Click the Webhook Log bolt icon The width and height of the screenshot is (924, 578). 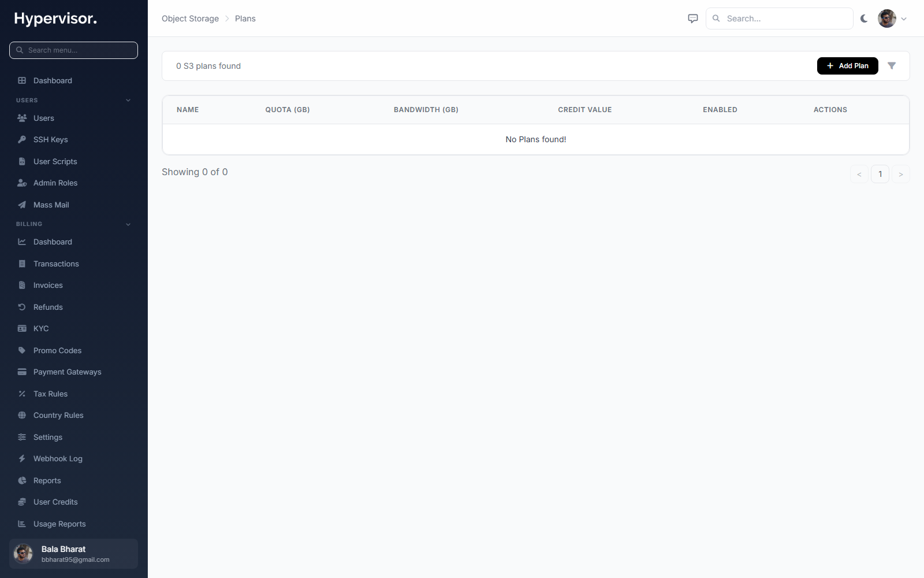[22, 458]
